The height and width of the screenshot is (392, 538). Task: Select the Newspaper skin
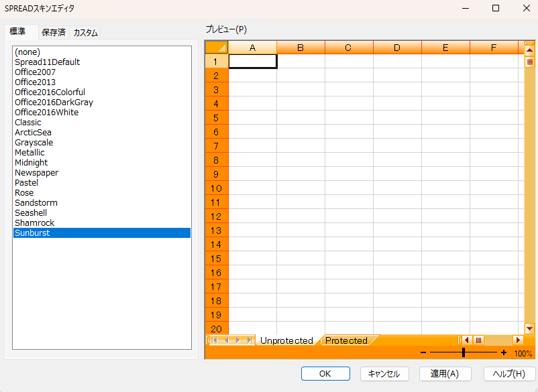click(102, 173)
